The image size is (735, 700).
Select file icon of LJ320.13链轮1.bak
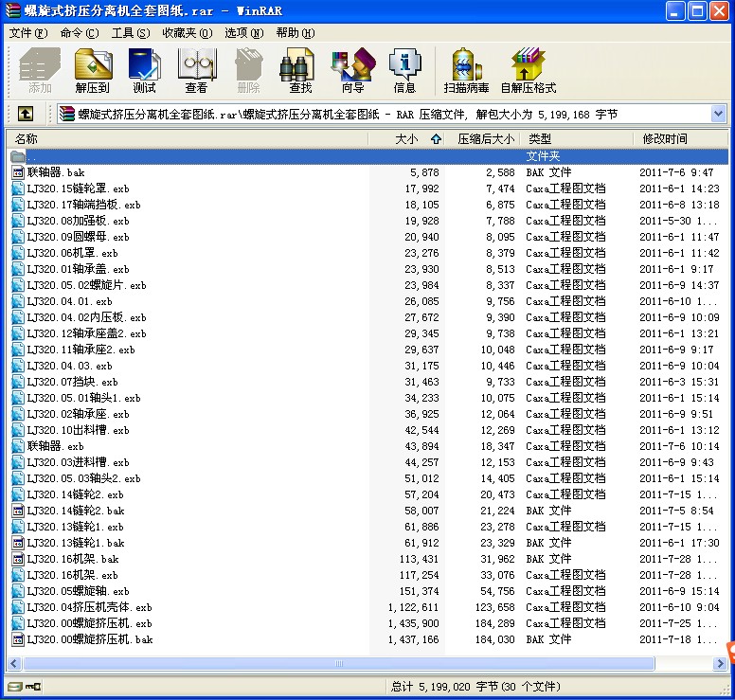18,543
